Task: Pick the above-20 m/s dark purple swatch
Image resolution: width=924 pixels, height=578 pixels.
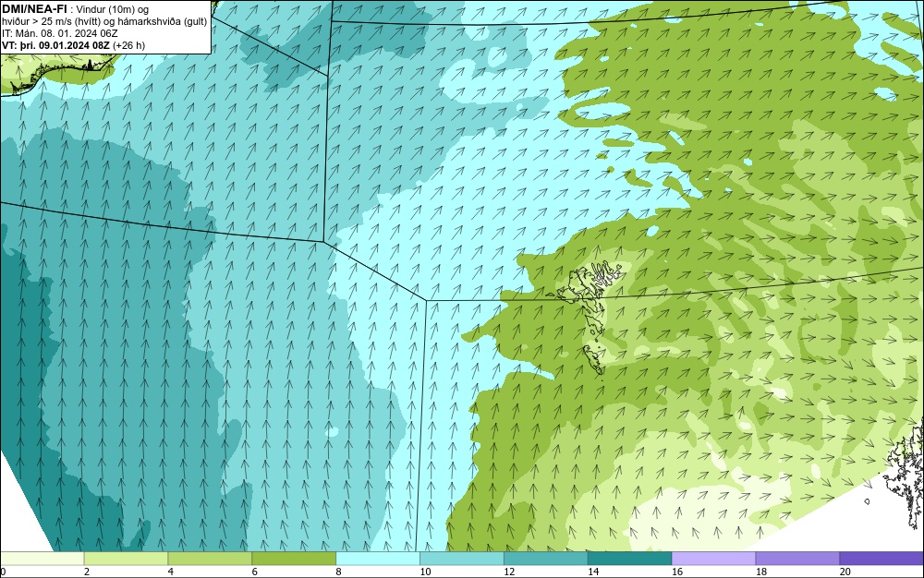Action: pyautogui.click(x=881, y=559)
